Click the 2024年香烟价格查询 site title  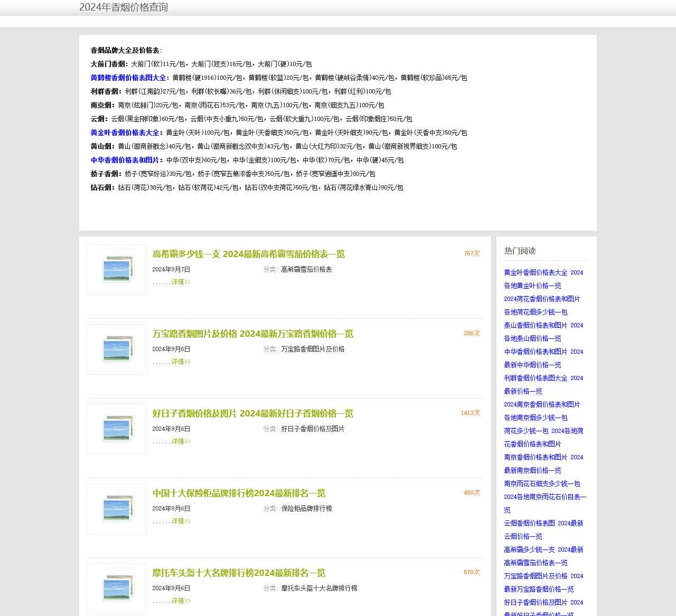[124, 7]
